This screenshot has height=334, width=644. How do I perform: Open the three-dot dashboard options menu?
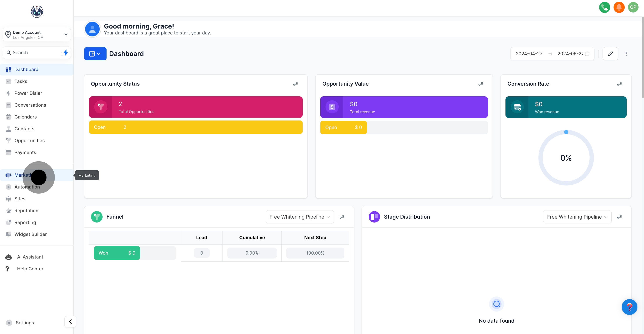coord(626,54)
